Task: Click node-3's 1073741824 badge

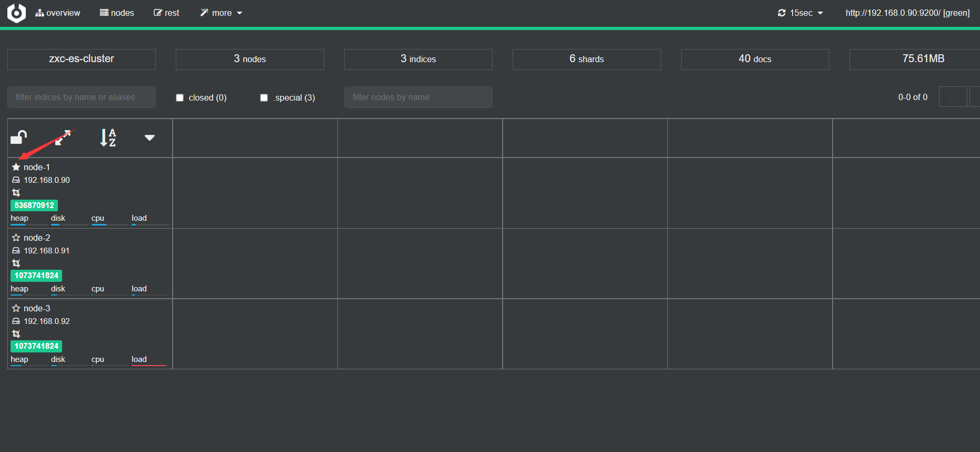Action: click(x=36, y=346)
